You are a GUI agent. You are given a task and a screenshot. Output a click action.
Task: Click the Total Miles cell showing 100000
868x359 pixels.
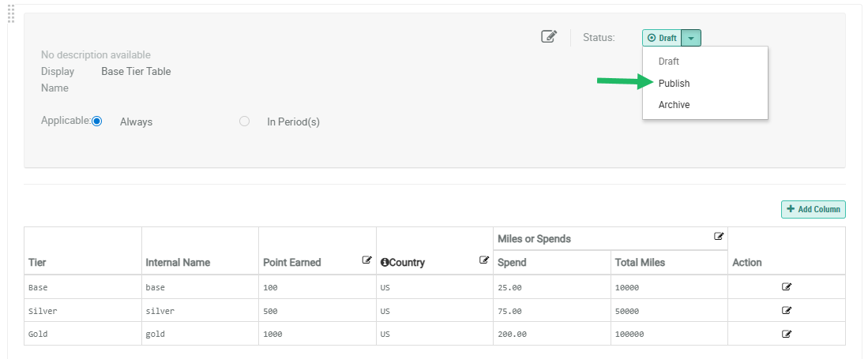click(629, 334)
